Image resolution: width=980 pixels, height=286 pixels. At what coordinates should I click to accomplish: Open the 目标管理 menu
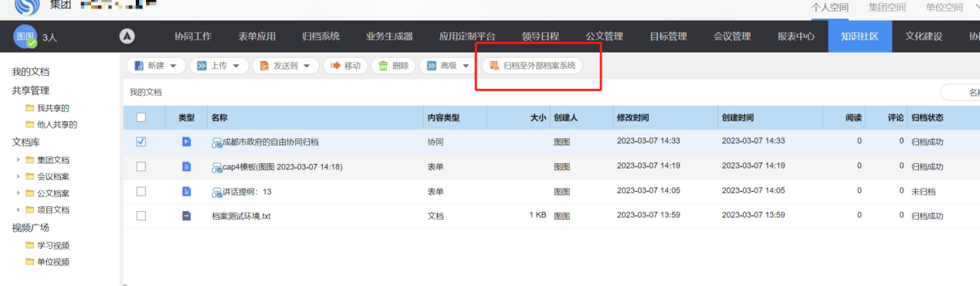(x=668, y=36)
